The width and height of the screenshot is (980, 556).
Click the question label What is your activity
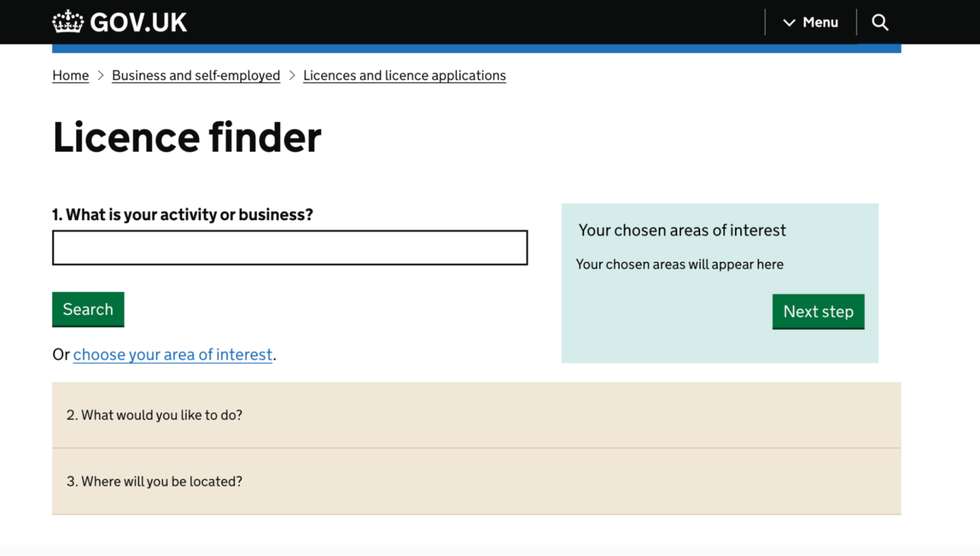tap(182, 214)
